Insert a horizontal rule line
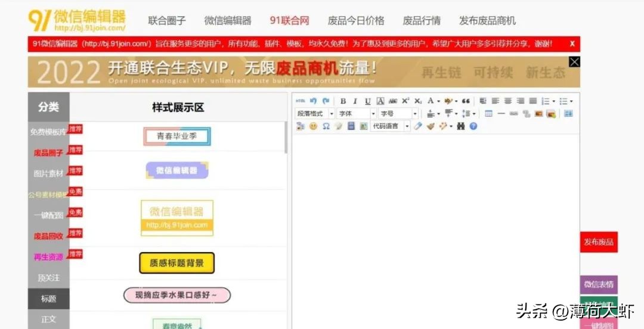644x329 pixels. [x=501, y=113]
